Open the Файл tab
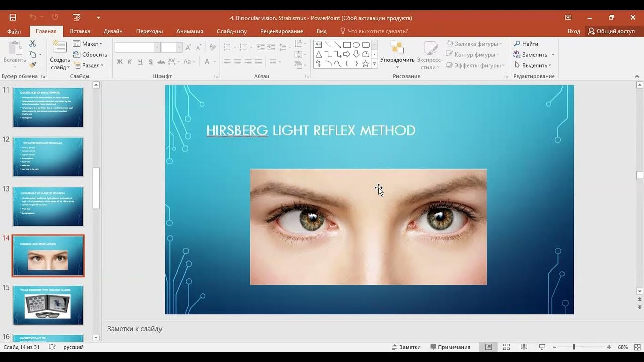644x362 pixels. click(x=14, y=31)
